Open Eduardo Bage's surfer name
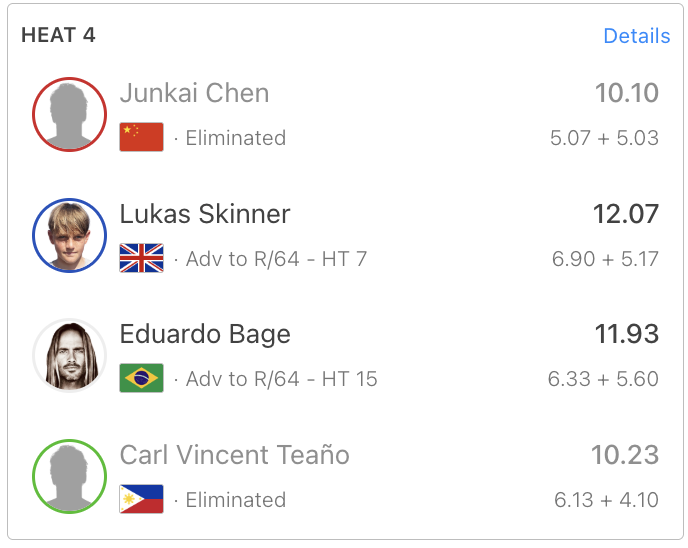Screen dimensions: 688x548 pos(205,334)
